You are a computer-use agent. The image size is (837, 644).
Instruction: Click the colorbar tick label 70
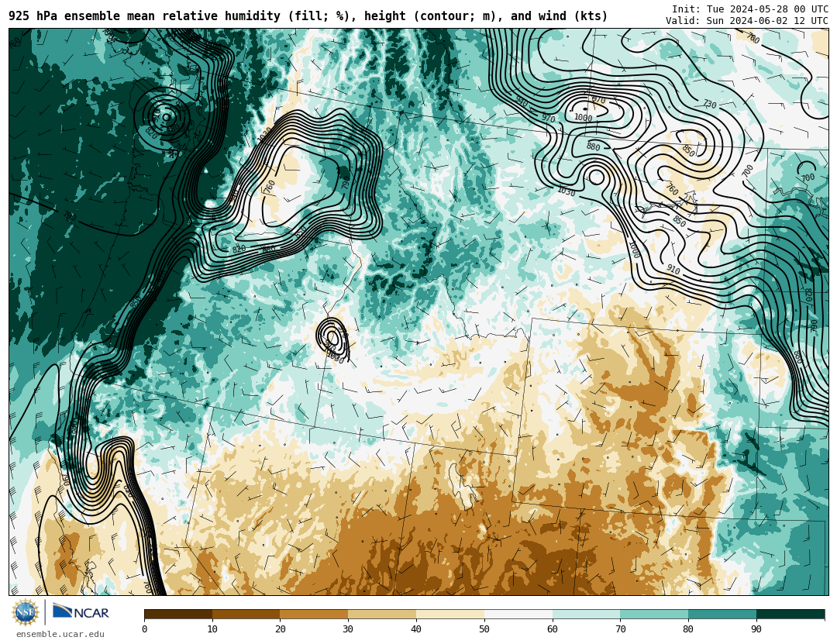point(620,629)
